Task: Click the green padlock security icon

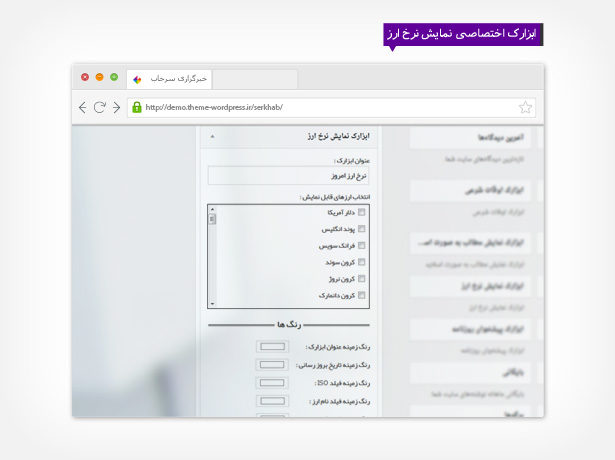Action: tap(137, 107)
